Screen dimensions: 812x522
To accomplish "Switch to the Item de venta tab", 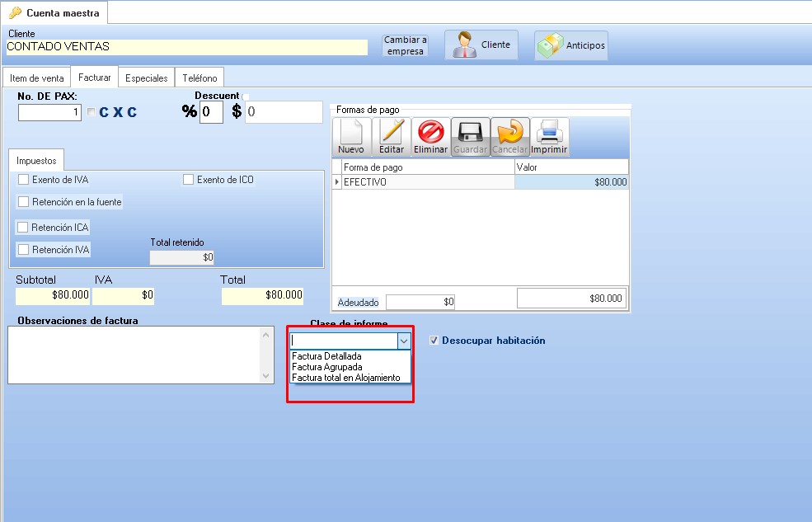I will (x=36, y=78).
